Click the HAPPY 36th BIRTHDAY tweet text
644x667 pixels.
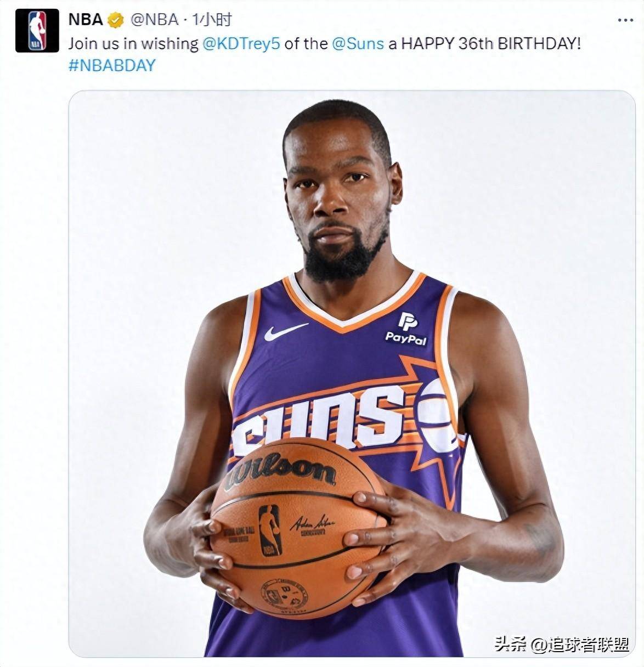(x=491, y=44)
